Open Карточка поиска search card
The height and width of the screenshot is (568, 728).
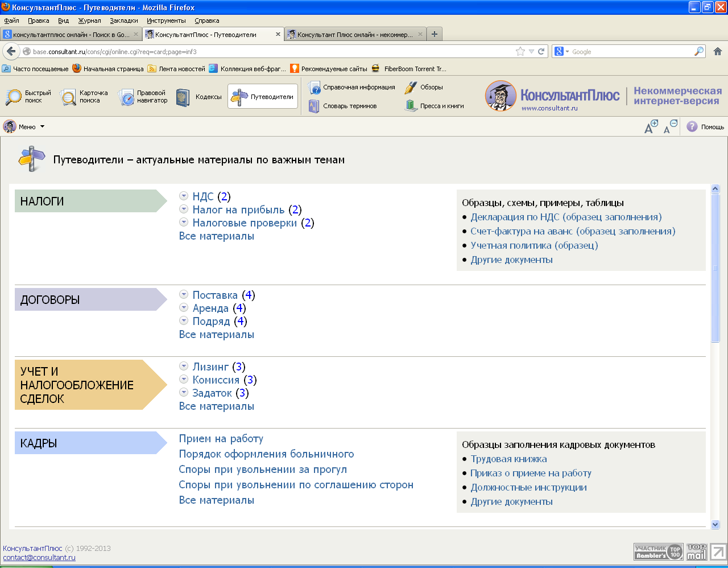[x=84, y=97]
